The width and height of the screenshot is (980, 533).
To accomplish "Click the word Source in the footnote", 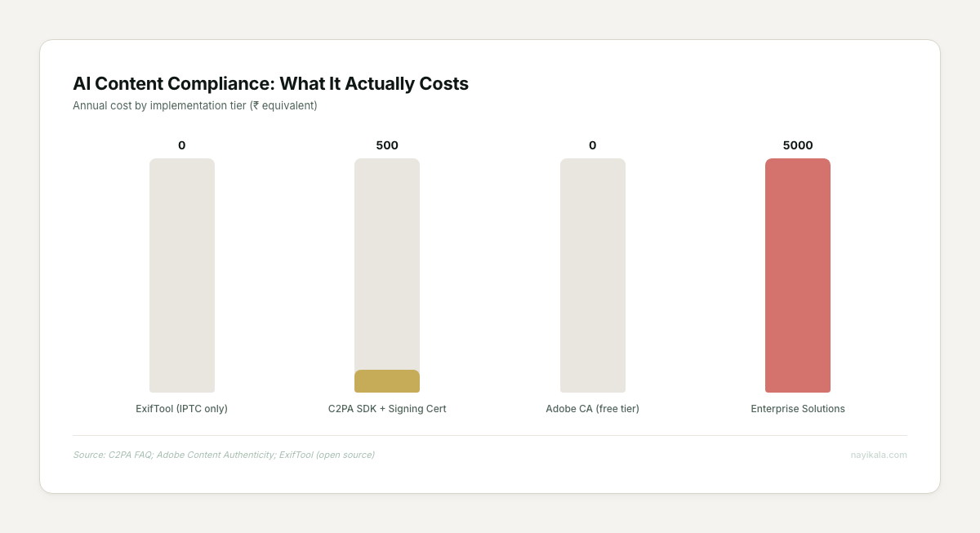I will [x=88, y=455].
